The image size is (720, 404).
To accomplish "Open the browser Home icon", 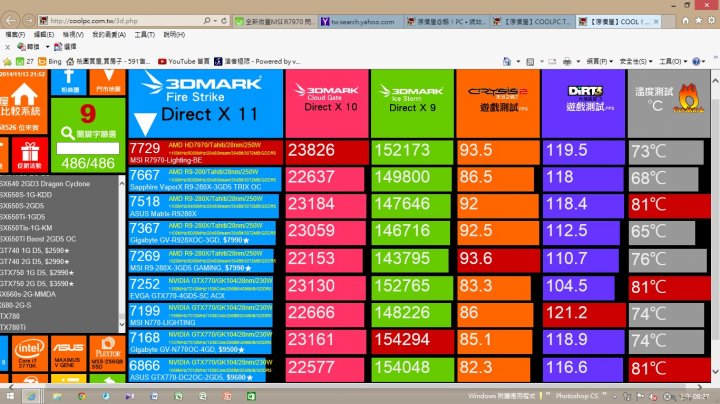I will (x=686, y=20).
